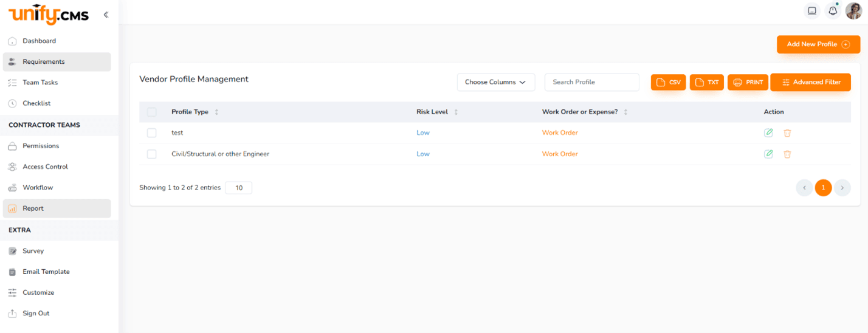Screen dimensions: 868x333
Task: Check the box for the test row
Action: [152, 133]
